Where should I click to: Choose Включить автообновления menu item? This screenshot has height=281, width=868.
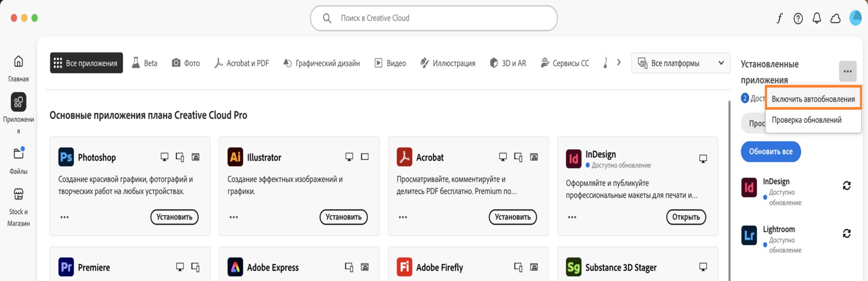813,99
